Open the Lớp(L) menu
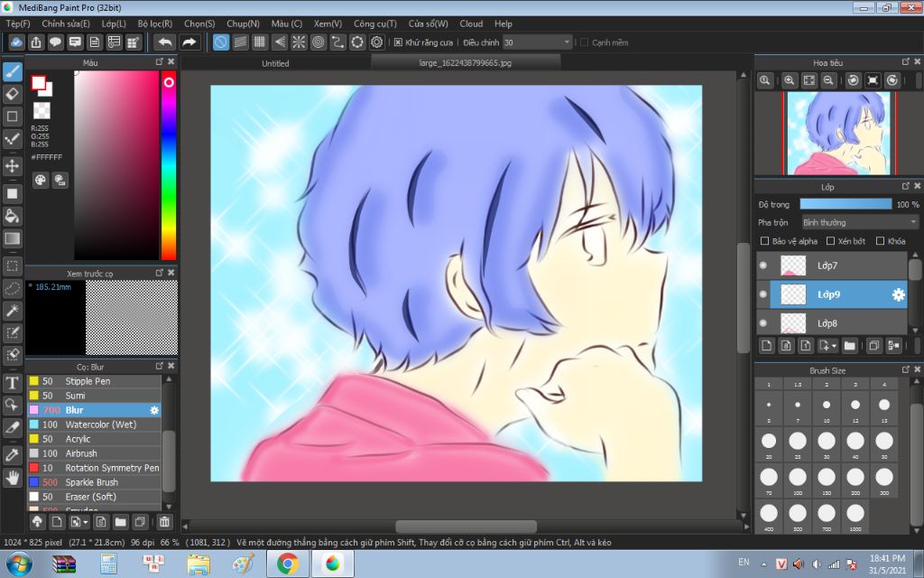924x578 pixels. pos(113,23)
